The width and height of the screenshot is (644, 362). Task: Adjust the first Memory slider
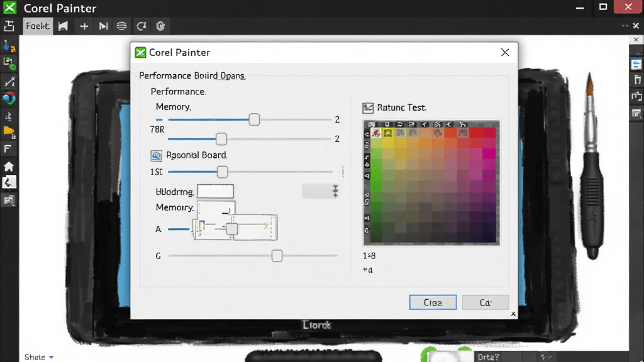click(x=254, y=119)
